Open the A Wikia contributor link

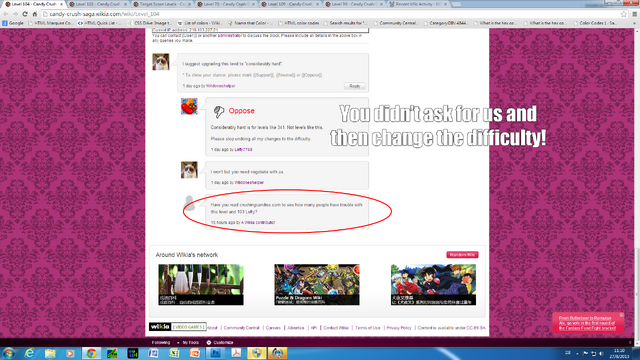click(258, 223)
